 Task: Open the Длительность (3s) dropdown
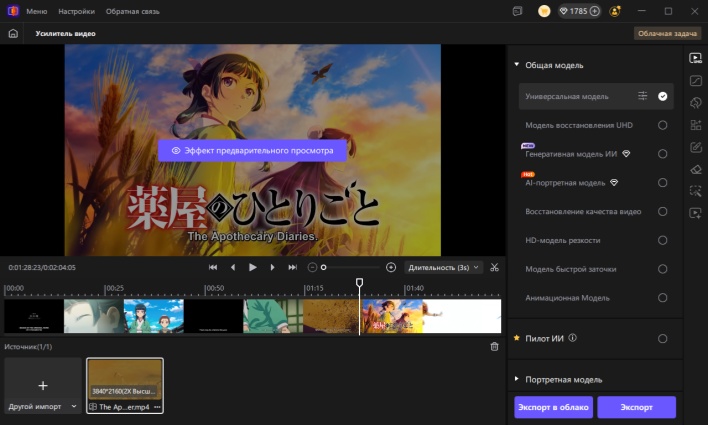point(443,267)
